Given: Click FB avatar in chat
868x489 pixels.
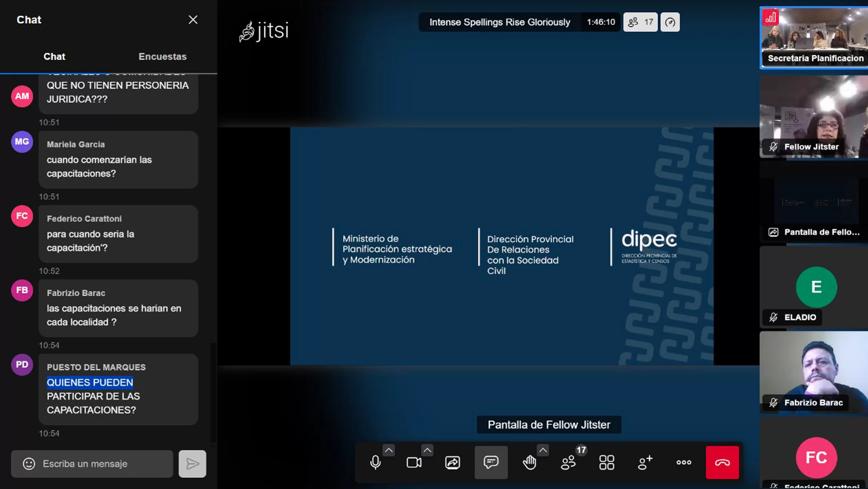Looking at the screenshot, I should click(22, 290).
